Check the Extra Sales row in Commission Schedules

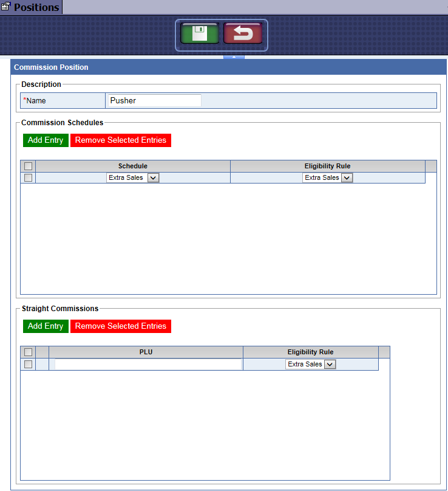[x=28, y=177]
